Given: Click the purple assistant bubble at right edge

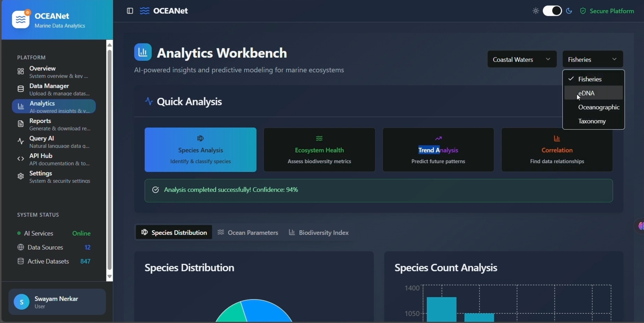Looking at the screenshot, I should click(640, 226).
